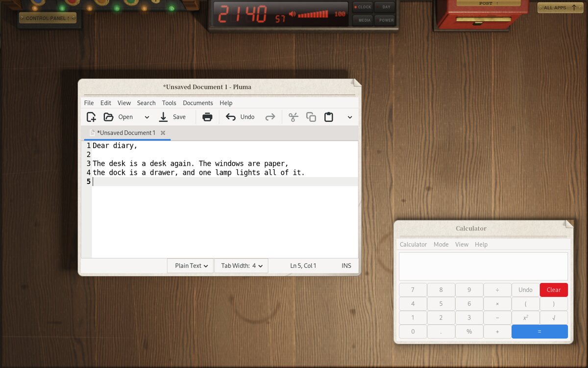Open the View menu in Calculator
Image resolution: width=588 pixels, height=368 pixels.
[x=462, y=244]
